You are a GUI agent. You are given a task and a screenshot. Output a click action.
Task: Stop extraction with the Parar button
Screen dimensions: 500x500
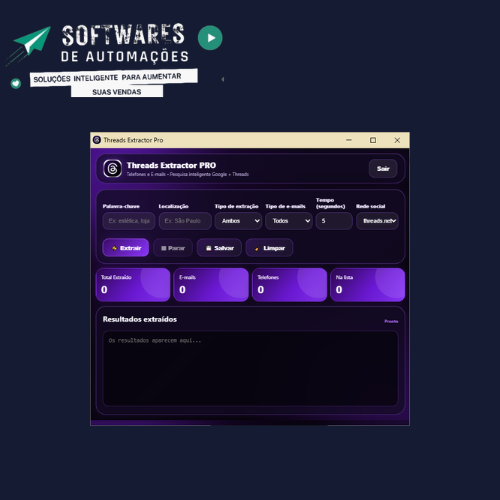pyautogui.click(x=173, y=248)
